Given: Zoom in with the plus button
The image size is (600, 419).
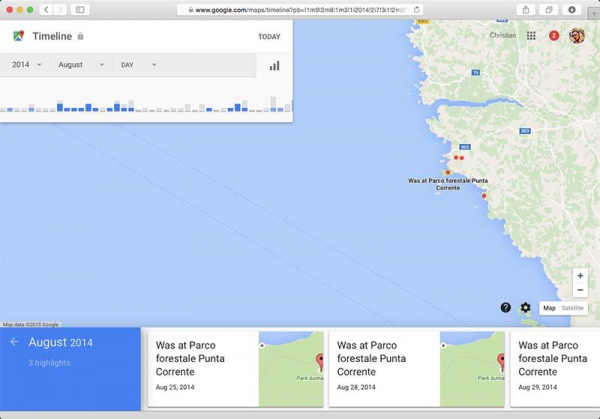Looking at the screenshot, I should (x=580, y=276).
